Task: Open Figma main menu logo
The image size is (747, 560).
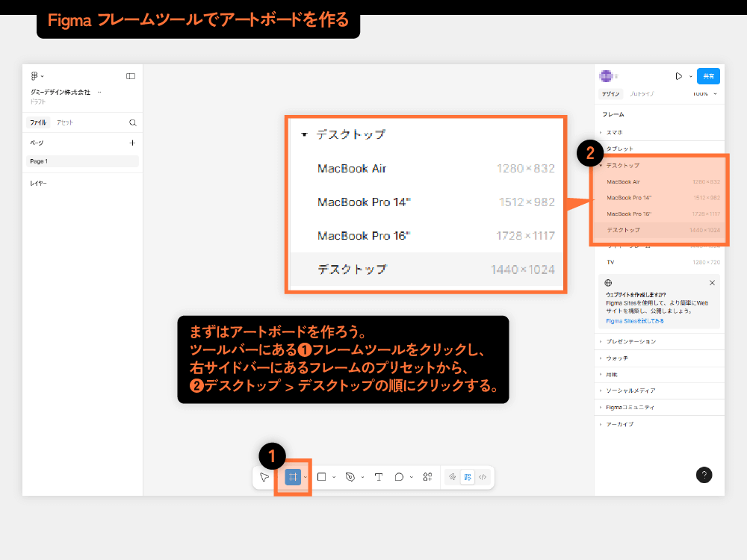Action: [34, 76]
